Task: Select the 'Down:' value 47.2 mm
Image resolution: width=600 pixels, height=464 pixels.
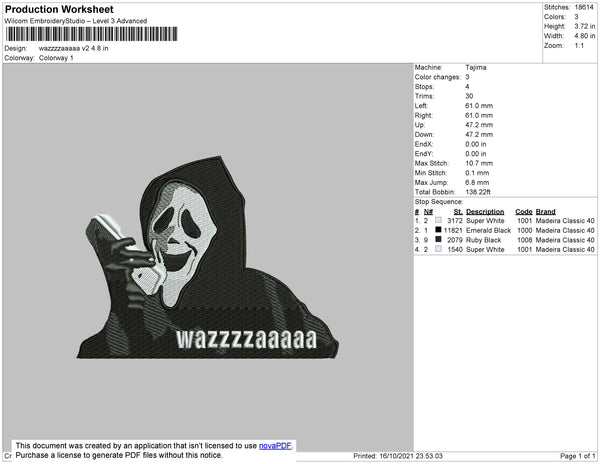Action: click(x=479, y=134)
